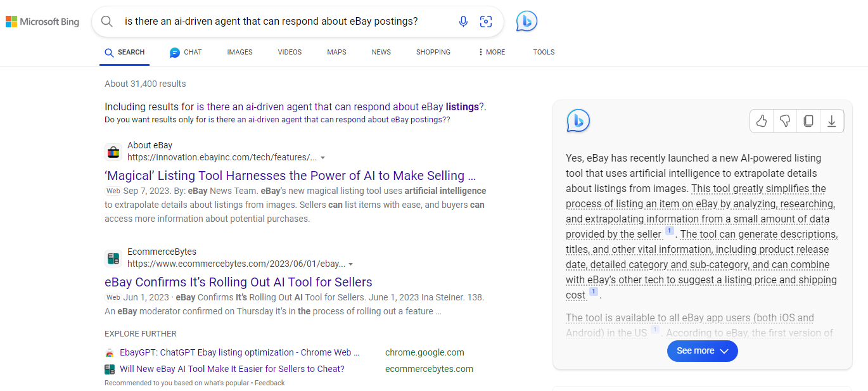This screenshot has height=391, width=868.
Task: Click the 'listings' corrected query link
Action: click(x=340, y=106)
